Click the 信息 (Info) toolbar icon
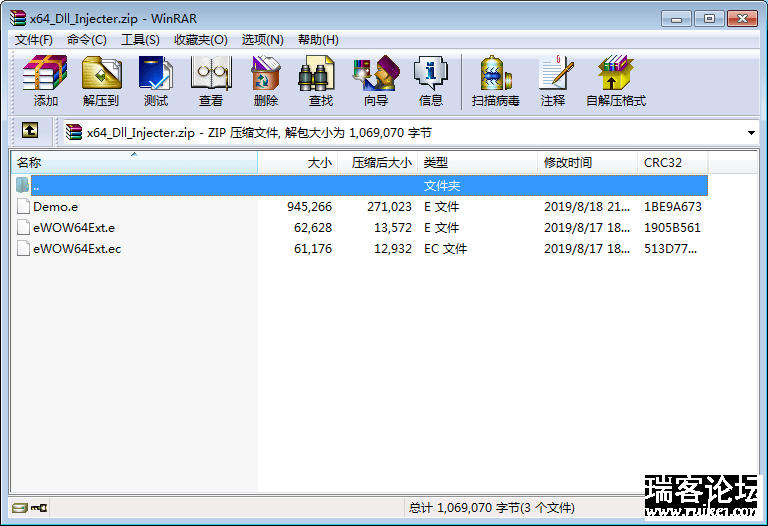Screen dimensions: 768x526 431,72
